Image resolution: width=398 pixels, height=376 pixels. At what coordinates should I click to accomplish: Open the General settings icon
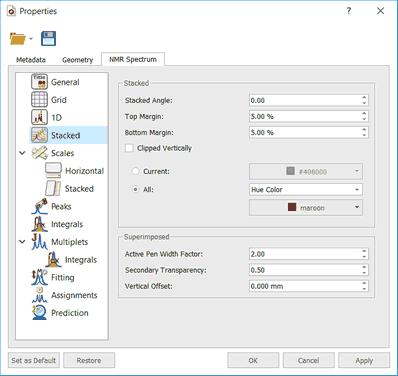click(x=39, y=82)
